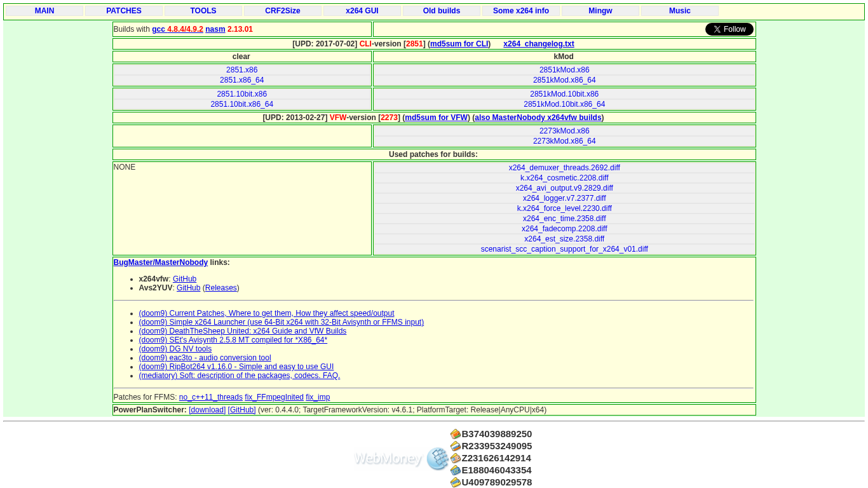Click the WebMoney globe logo
Screen dimensions: 868x488
coord(437,458)
